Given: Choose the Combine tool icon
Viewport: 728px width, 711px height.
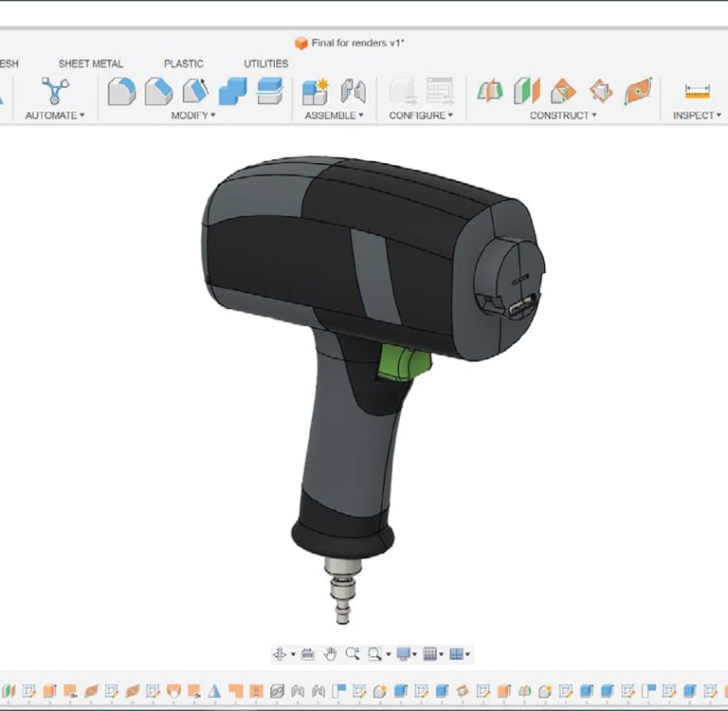Looking at the screenshot, I should pos(232,91).
